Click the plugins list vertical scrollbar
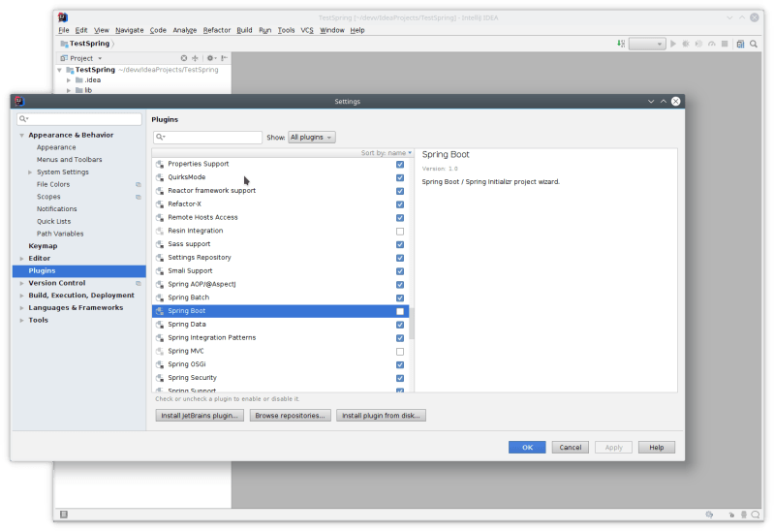 411,324
